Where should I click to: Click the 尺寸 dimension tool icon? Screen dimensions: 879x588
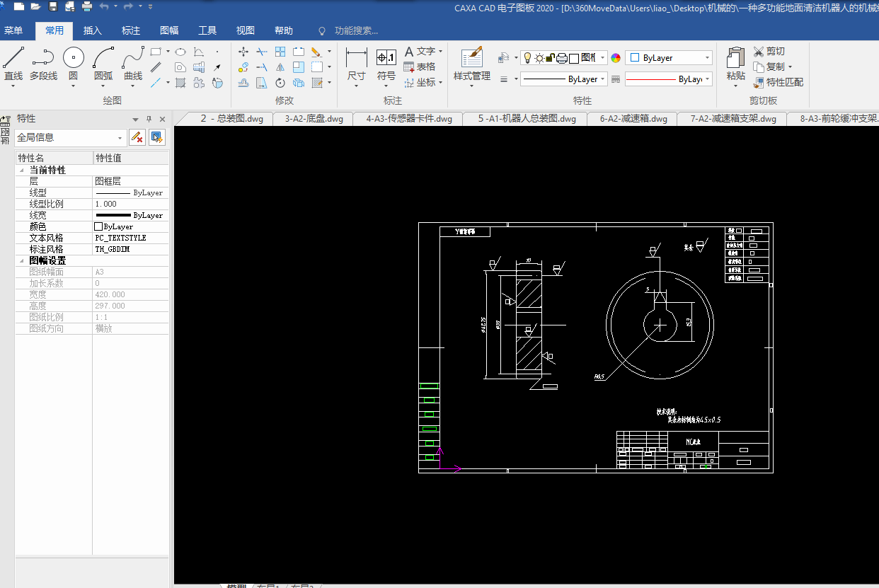click(357, 58)
